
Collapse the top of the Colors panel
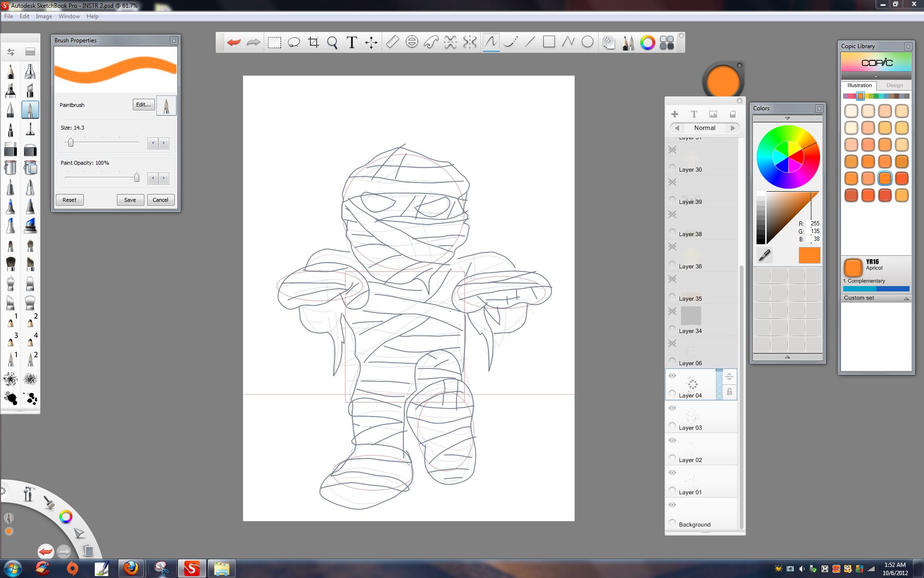[x=787, y=118]
